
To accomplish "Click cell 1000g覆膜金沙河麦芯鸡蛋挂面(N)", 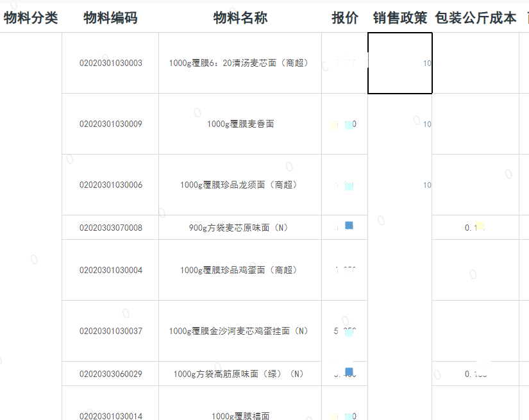I will pyautogui.click(x=240, y=331).
